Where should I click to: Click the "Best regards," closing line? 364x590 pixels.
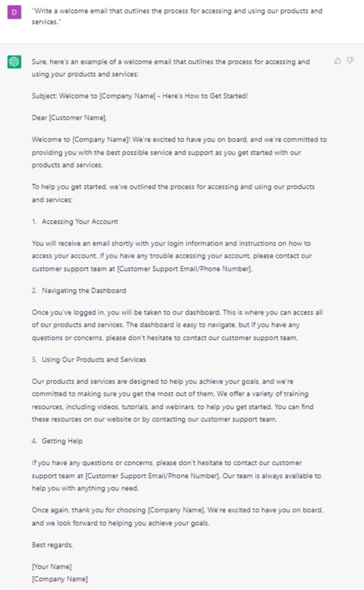click(52, 544)
